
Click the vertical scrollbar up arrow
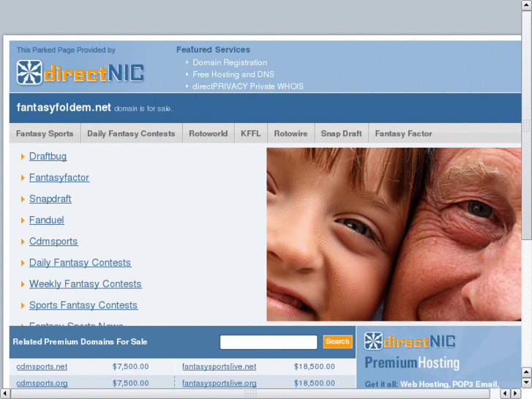tap(527, 5)
